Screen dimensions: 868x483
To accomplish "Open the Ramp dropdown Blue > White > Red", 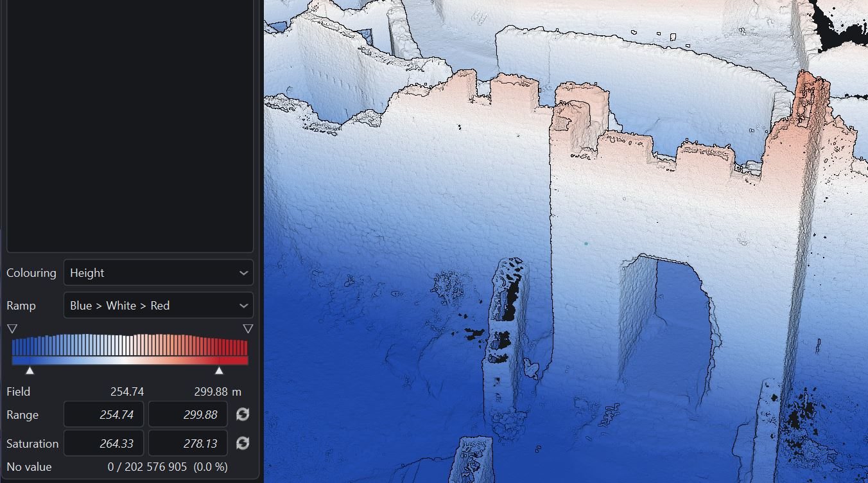I will click(x=159, y=305).
